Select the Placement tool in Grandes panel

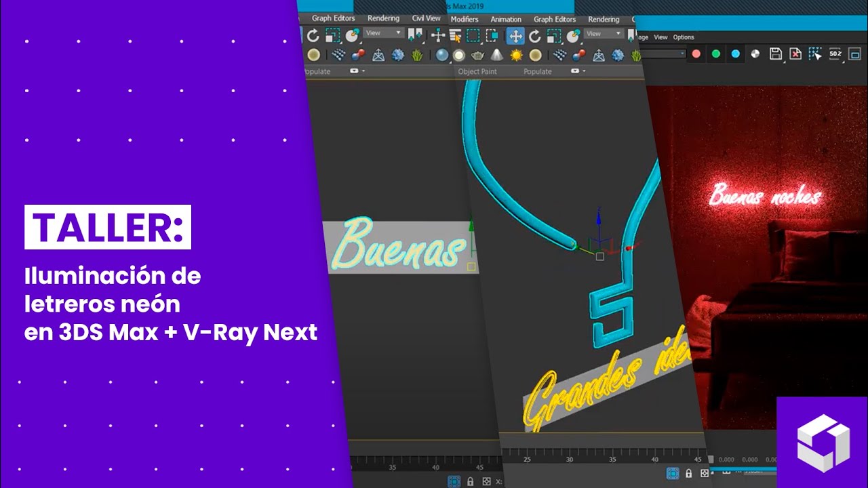tap(573, 36)
